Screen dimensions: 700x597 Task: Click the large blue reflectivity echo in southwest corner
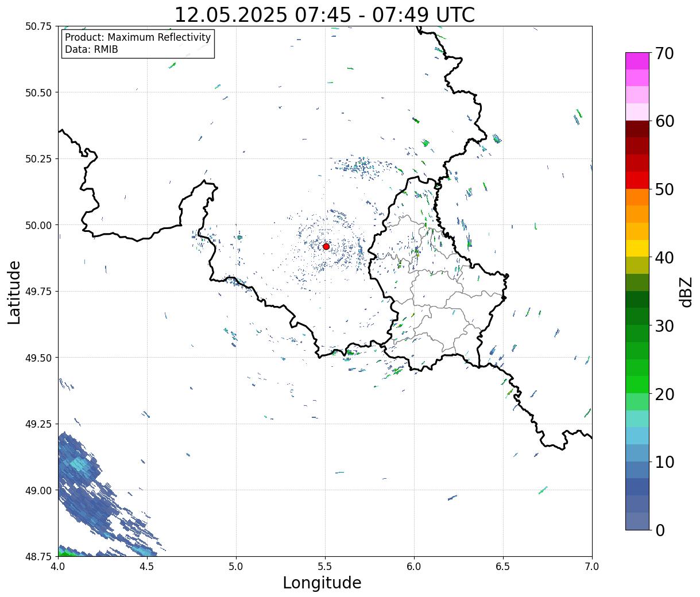(x=86, y=488)
